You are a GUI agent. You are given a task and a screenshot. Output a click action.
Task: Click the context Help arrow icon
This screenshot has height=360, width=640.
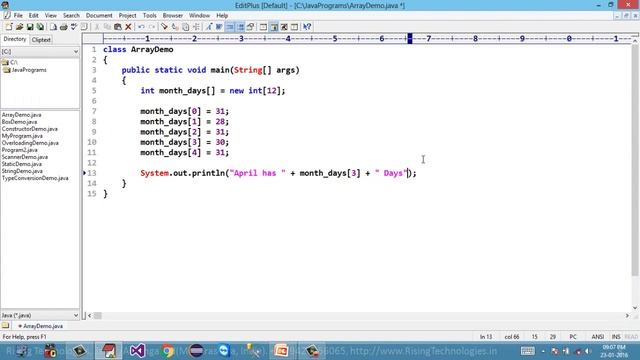coord(307,27)
